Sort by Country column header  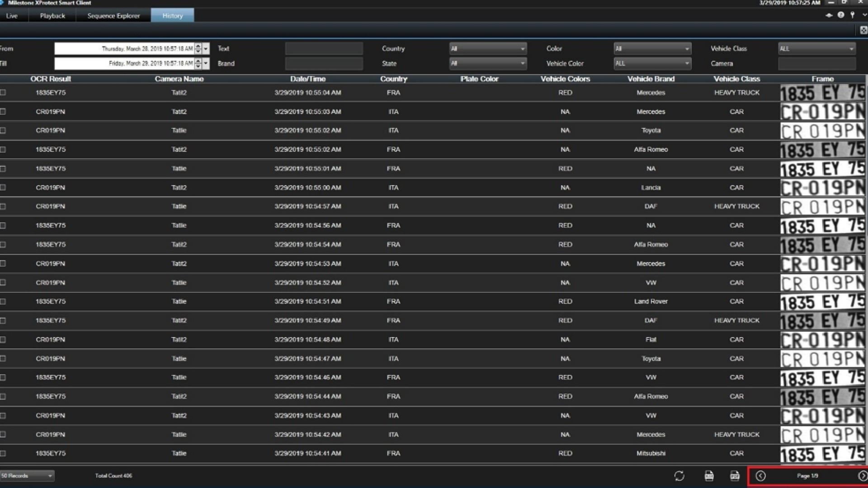coord(394,79)
